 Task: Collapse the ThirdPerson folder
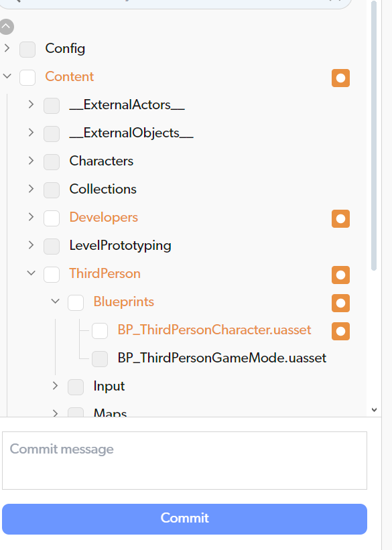pos(31,274)
